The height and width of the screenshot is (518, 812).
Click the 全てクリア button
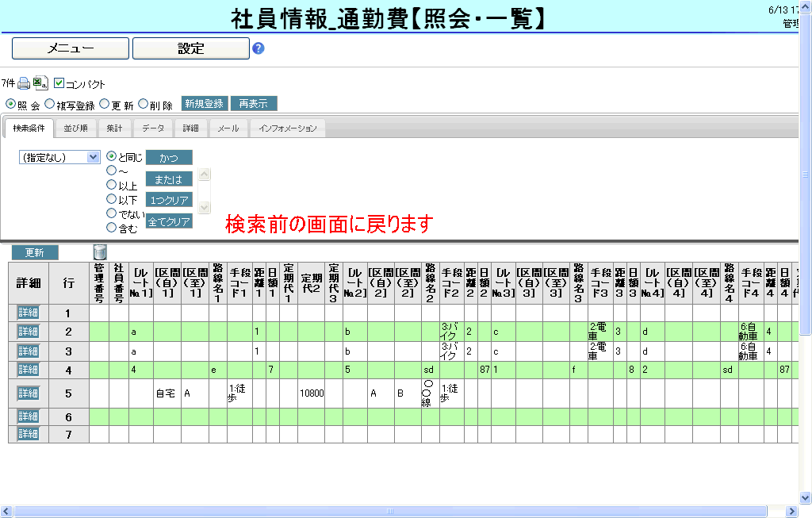coord(169,222)
